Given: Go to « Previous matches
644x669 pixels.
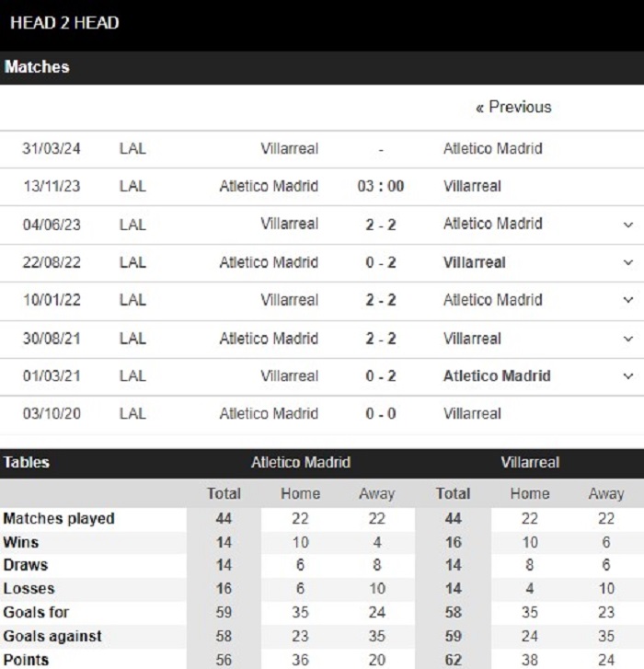Looking at the screenshot, I should pos(513,107).
